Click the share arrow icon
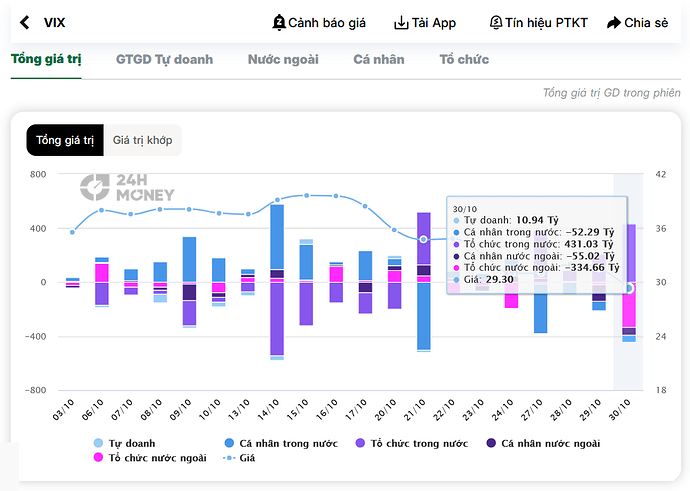 [x=613, y=23]
